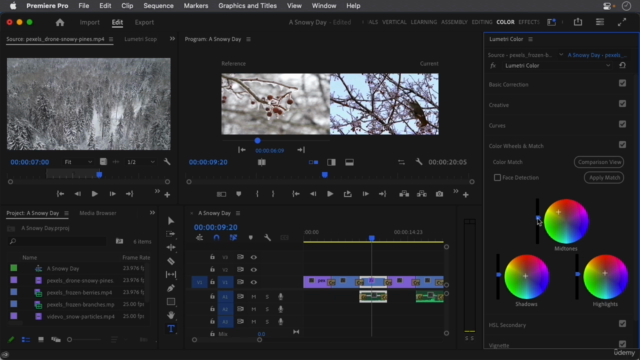Open the Markers menu

click(196, 6)
